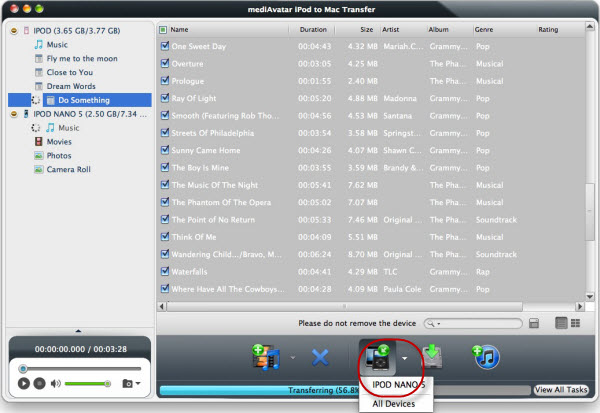Click the add files to device icon
600x413 pixels.
(x=267, y=357)
